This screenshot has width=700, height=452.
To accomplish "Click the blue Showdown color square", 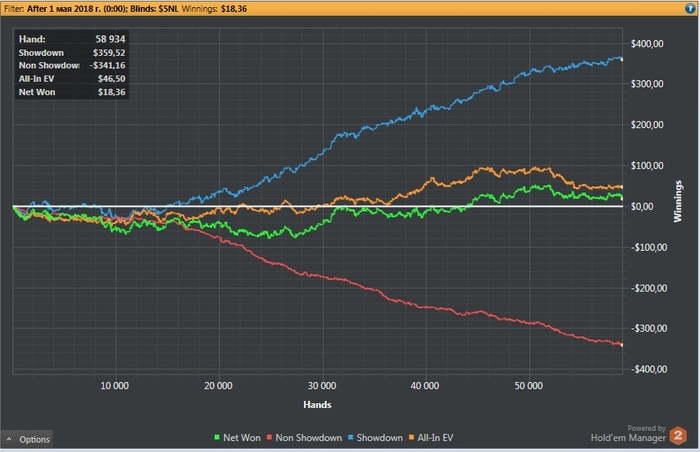I will 350,438.
